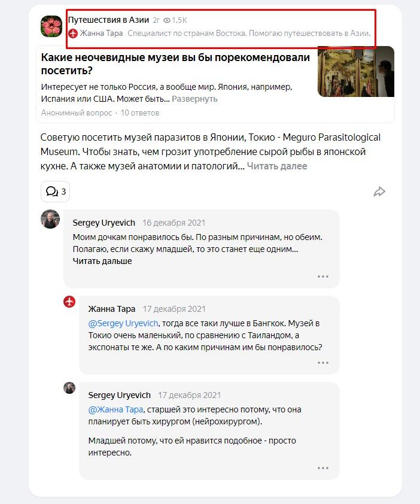This screenshot has height=504, width=420.
Task: Expand comment with Читать дальше
Action: [102, 261]
